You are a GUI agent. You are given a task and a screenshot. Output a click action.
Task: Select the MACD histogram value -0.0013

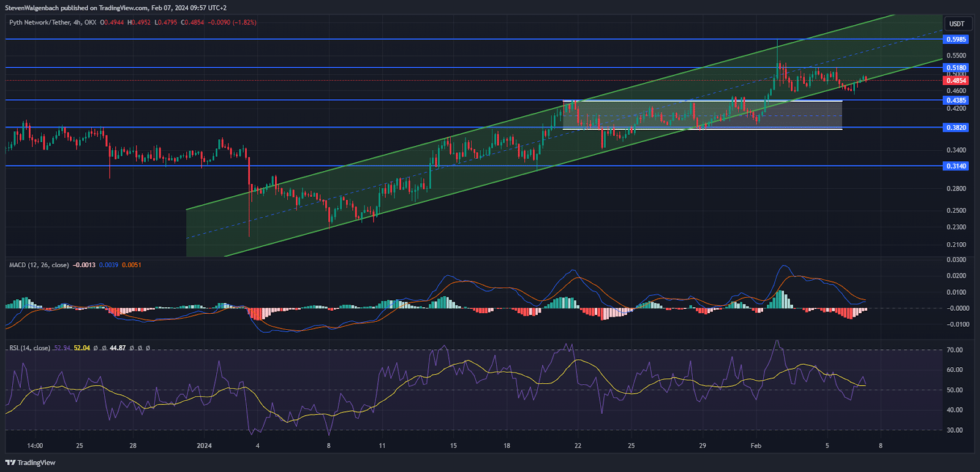tap(84, 265)
